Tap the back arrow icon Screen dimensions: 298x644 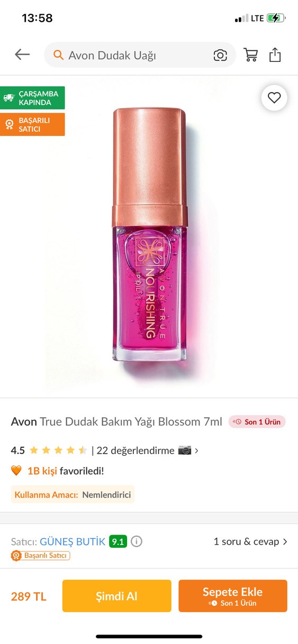22,54
